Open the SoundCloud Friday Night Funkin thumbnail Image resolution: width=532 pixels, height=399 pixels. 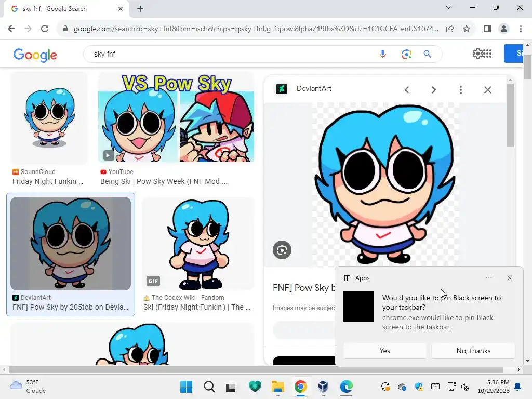[x=49, y=117]
